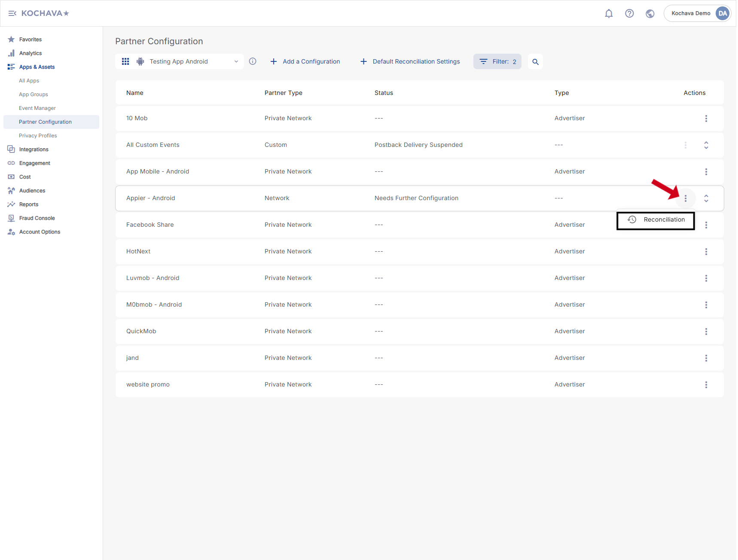Collapse the sidebar with hamburger icon
The height and width of the screenshot is (560, 738).
tap(12, 13)
